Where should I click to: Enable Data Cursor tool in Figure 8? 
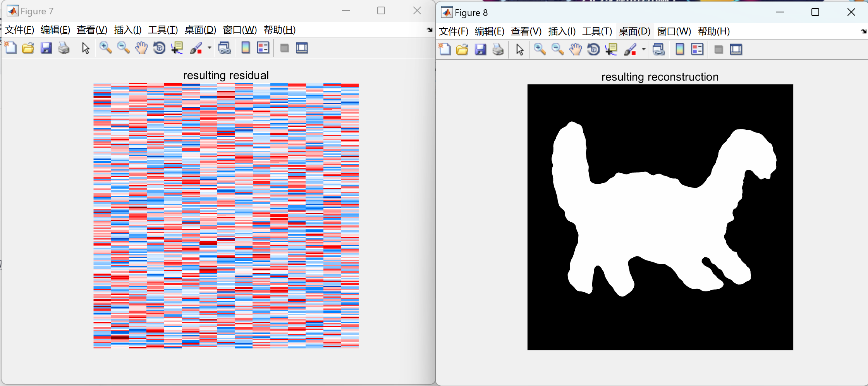coord(611,50)
